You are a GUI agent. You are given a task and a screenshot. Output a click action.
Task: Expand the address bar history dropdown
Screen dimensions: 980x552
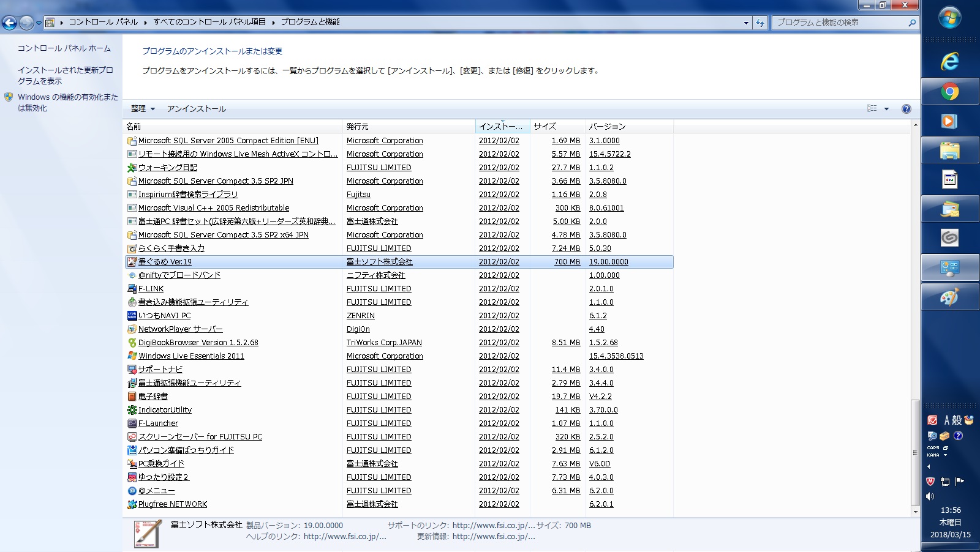tap(746, 23)
